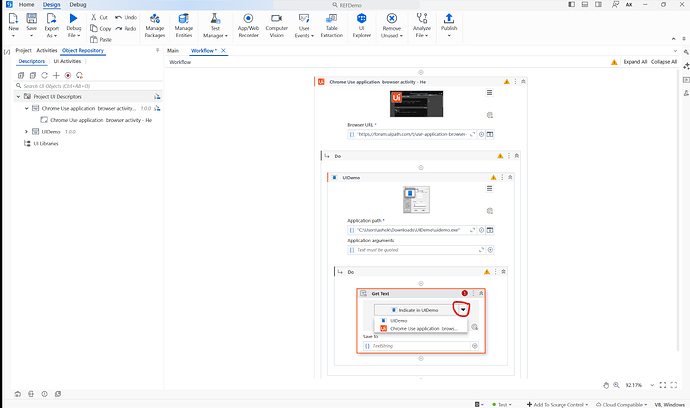
Task: Launch the App/Web Recorder
Action: point(248,26)
